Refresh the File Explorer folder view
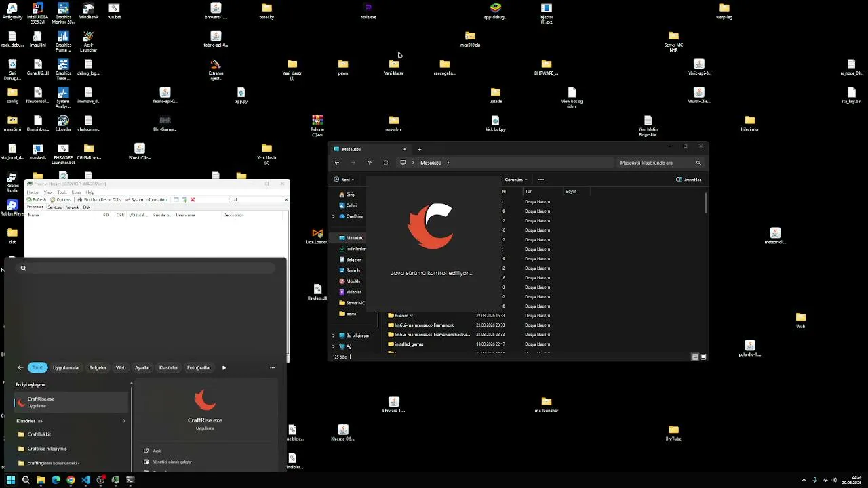The height and width of the screenshot is (488, 868). [386, 163]
